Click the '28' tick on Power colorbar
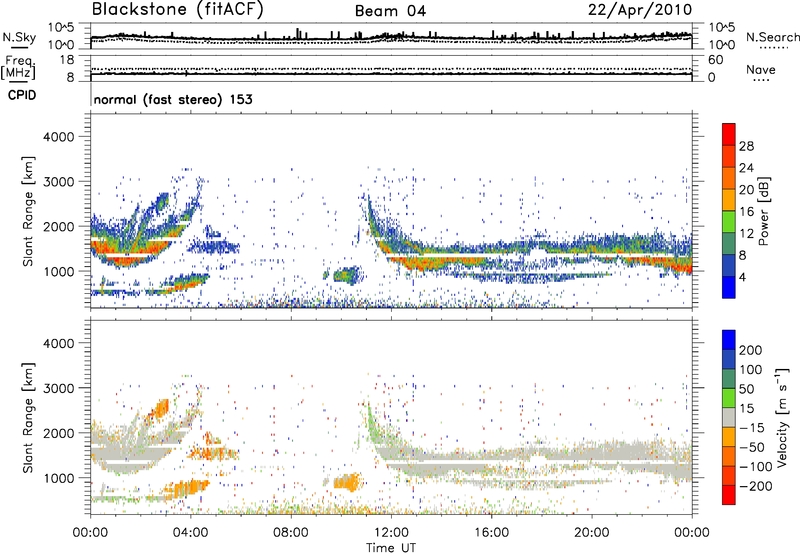This screenshot has width=800, height=554. (x=746, y=146)
